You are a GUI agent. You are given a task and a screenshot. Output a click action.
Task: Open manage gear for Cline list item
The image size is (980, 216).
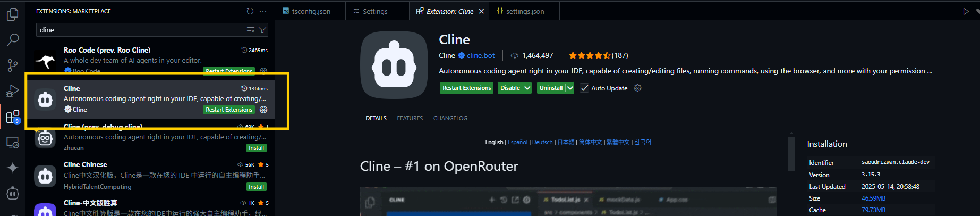[x=263, y=110]
